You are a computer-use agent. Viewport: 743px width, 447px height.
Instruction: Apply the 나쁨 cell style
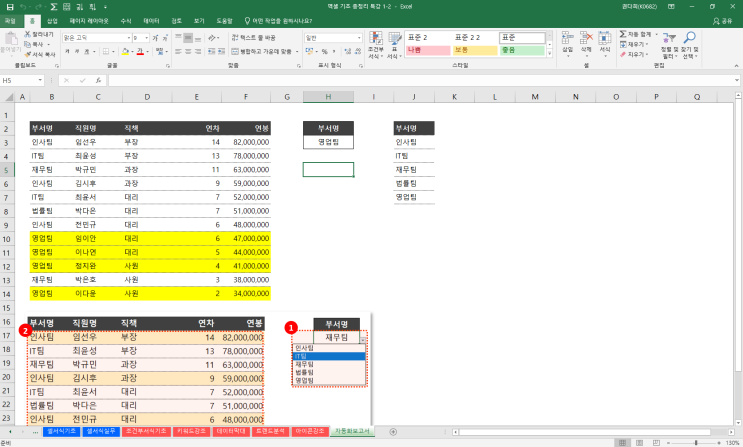tap(428, 50)
